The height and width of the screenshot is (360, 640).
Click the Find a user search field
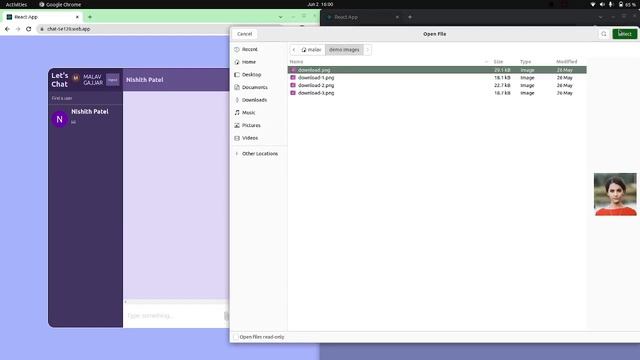tap(85, 98)
